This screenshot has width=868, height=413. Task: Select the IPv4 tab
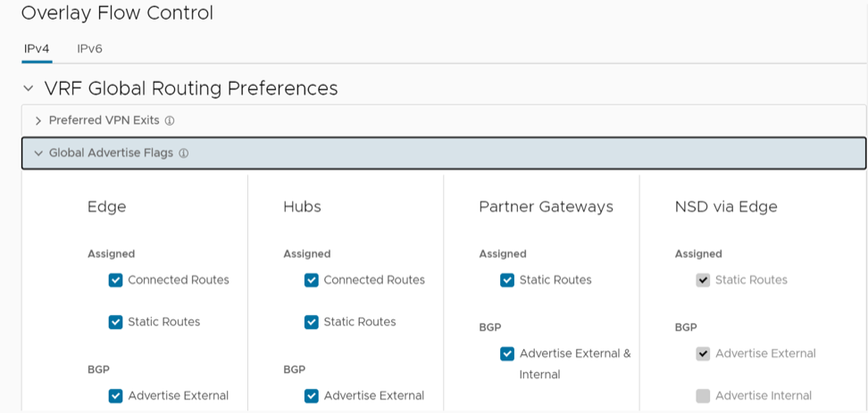[37, 49]
